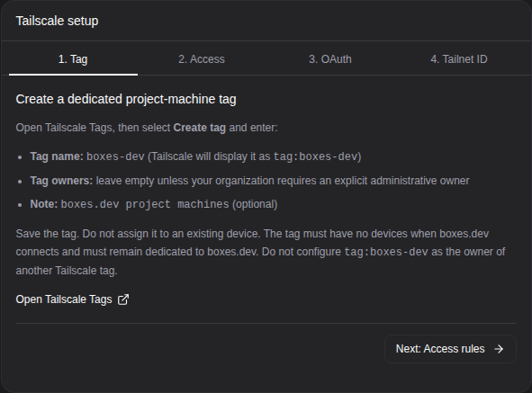Screen dimensions: 532x393
Task: Click the heading 'Create a dedicated project-machine tag'
Action: coord(126,99)
